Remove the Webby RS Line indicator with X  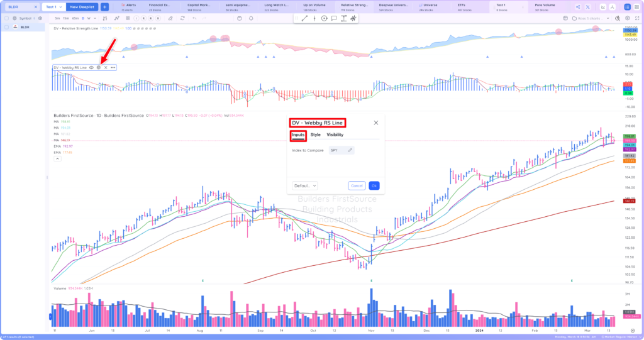[x=106, y=67]
